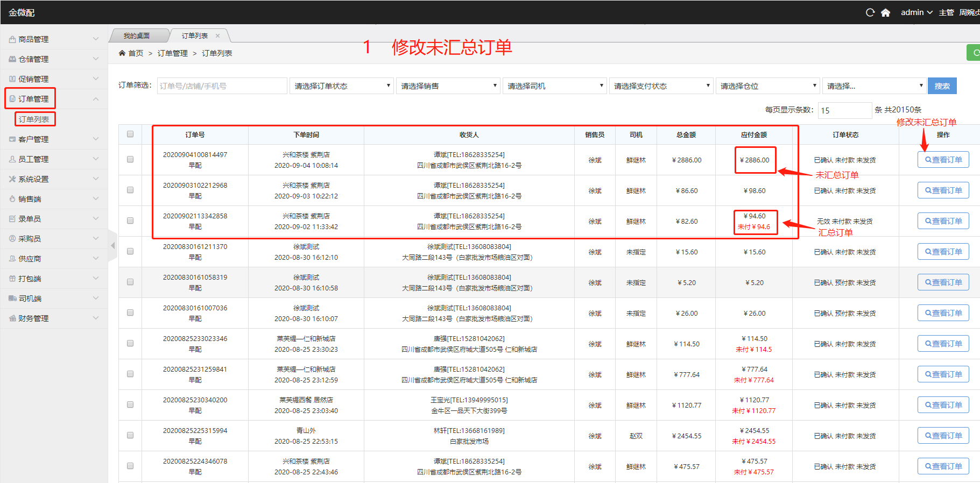Click the refresh icon in top bar
The width and height of the screenshot is (980, 483).
pos(870,12)
